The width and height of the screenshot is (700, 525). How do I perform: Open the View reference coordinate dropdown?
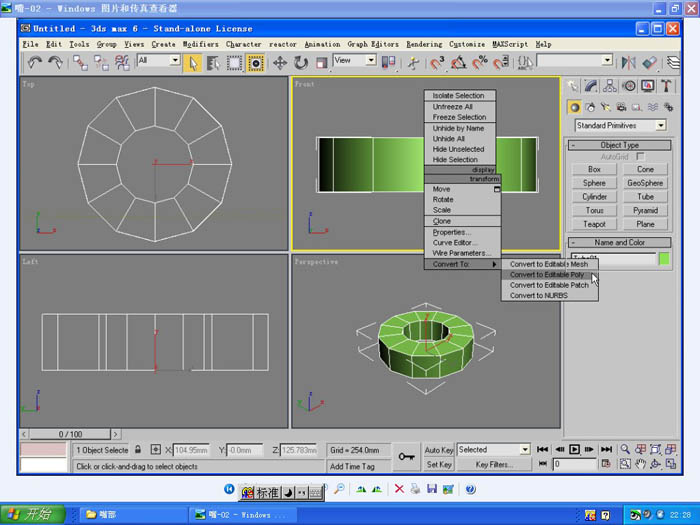coord(355,61)
